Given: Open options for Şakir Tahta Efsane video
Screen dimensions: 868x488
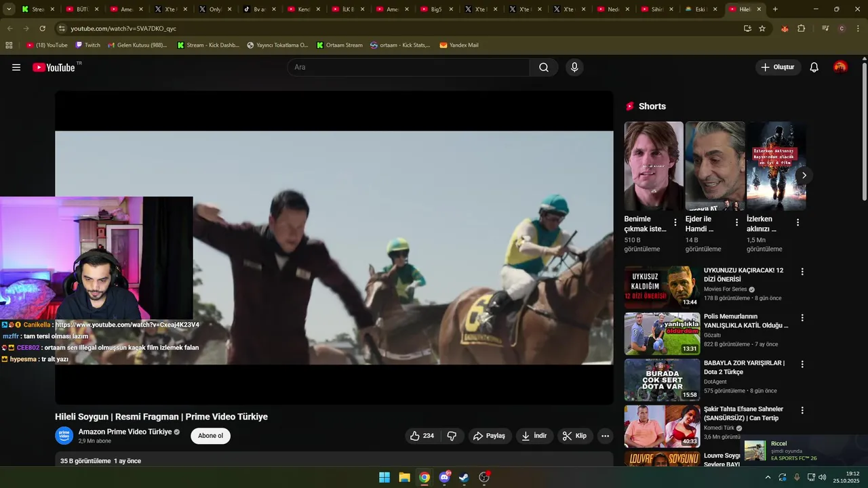Looking at the screenshot, I should pos(802,410).
